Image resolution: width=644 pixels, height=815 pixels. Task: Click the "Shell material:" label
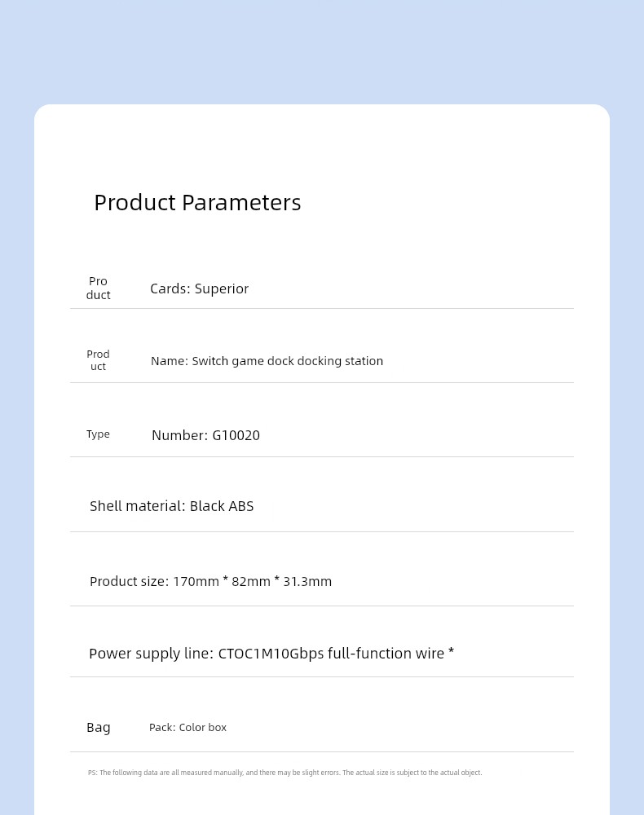137,506
